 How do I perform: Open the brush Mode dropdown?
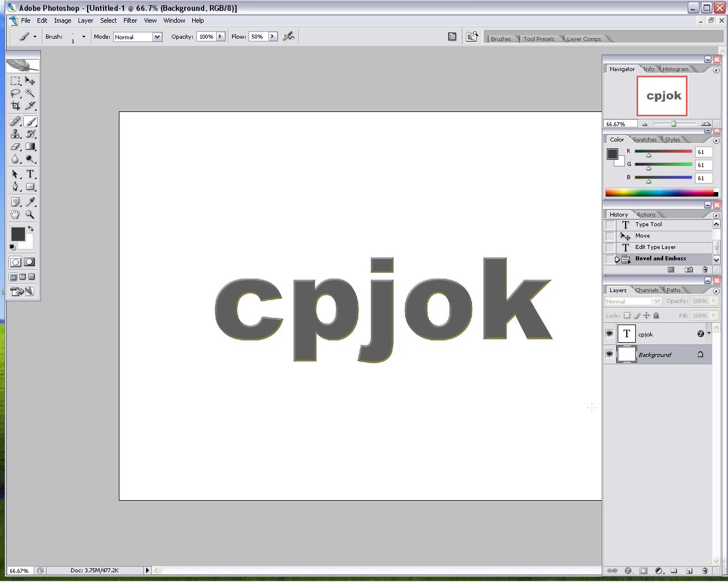(x=157, y=37)
